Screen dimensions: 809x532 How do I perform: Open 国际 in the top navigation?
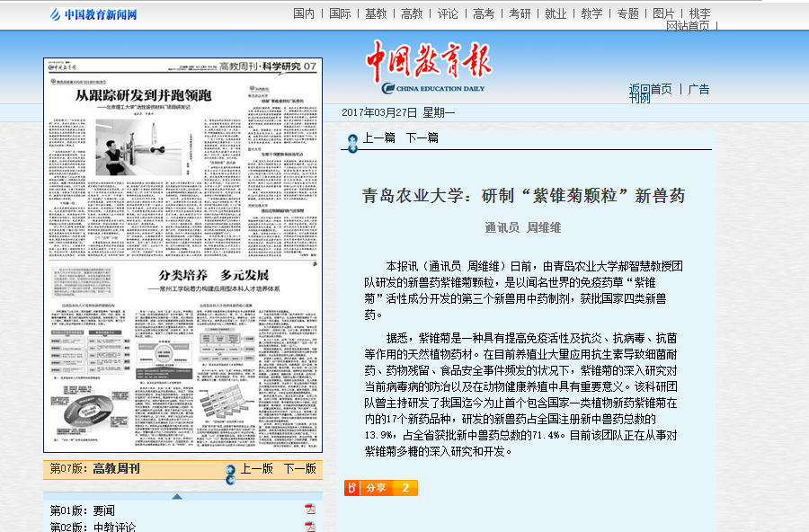point(340,13)
